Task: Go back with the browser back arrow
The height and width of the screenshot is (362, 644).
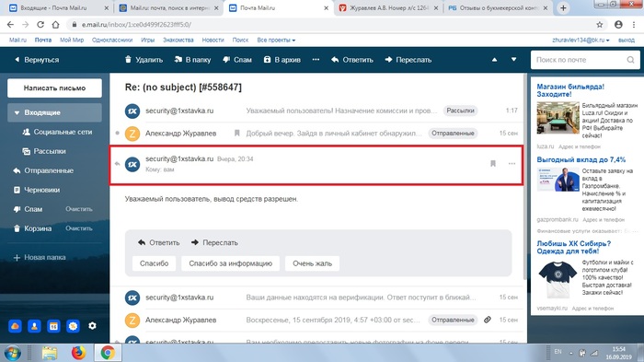Action: [x=10, y=25]
